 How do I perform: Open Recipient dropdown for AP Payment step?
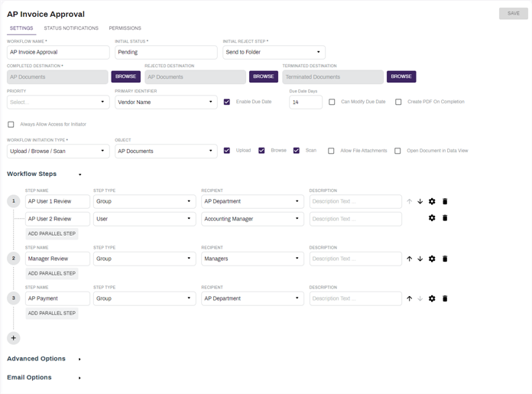[x=252, y=298]
